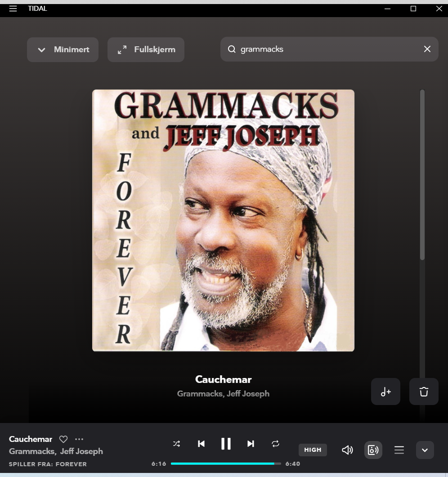The width and height of the screenshot is (448, 477).
Task: Collapse now playing view with chevron
Action: pos(425,450)
